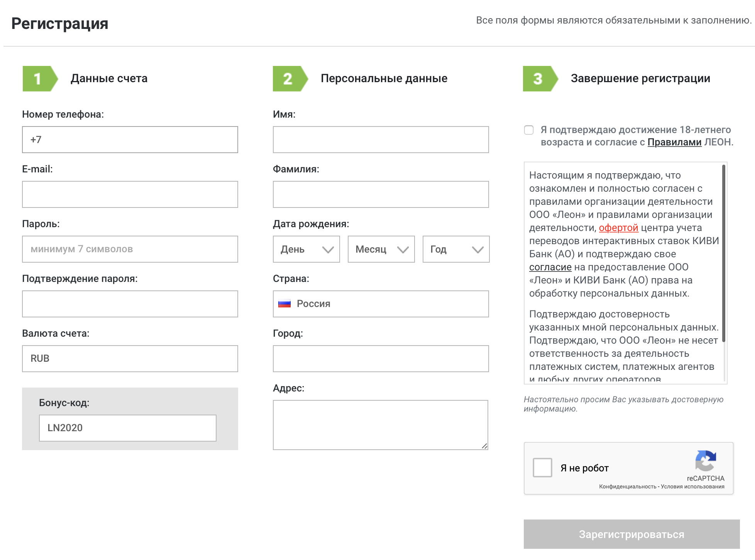Click the step 3 green arrow badge

(x=540, y=79)
